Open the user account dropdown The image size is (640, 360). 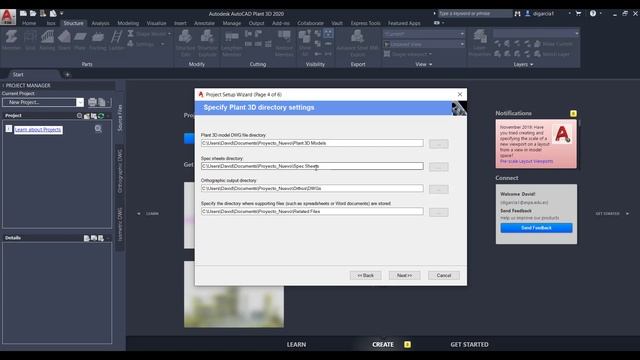[x=569, y=13]
